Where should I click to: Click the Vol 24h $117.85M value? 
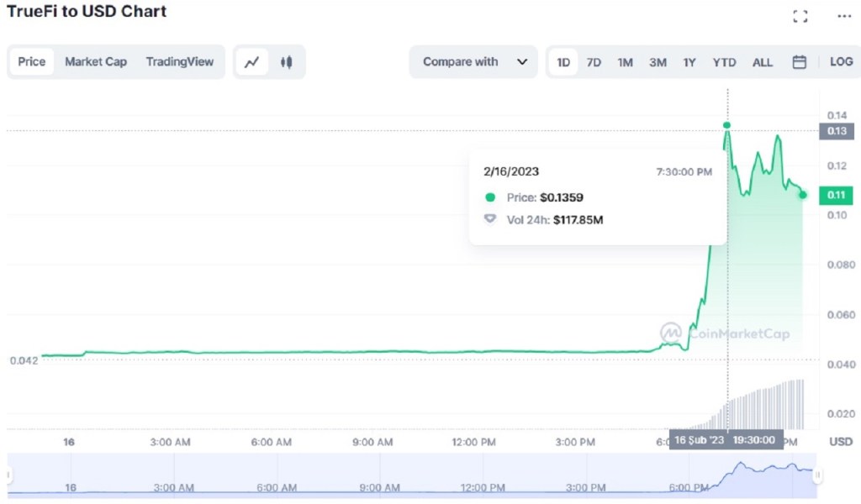pyautogui.click(x=578, y=220)
